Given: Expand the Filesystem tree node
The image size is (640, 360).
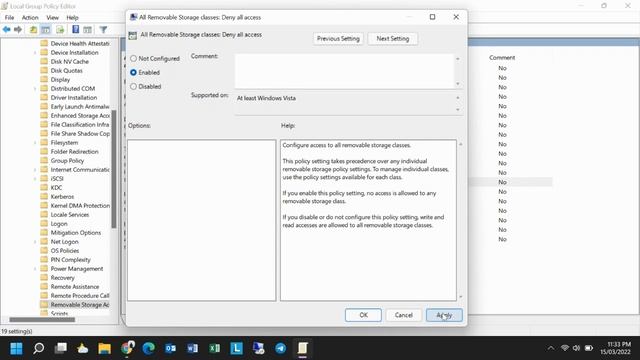Looking at the screenshot, I should 35,142.
